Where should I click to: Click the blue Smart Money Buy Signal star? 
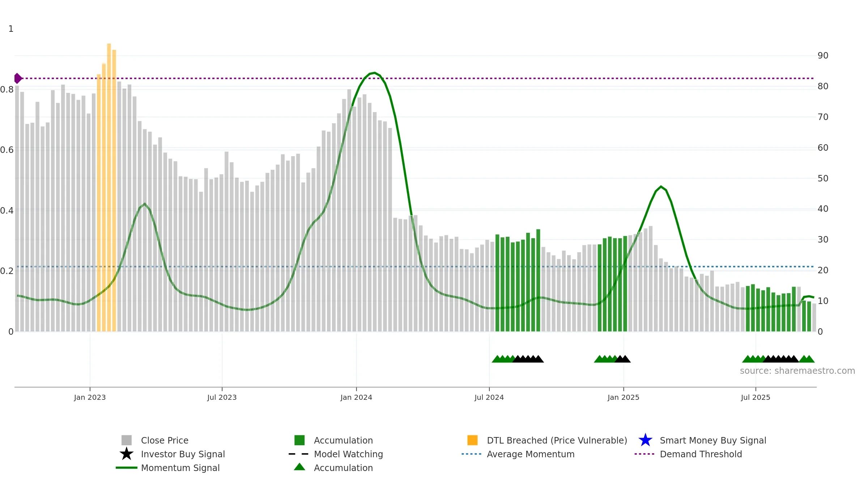[x=645, y=440]
